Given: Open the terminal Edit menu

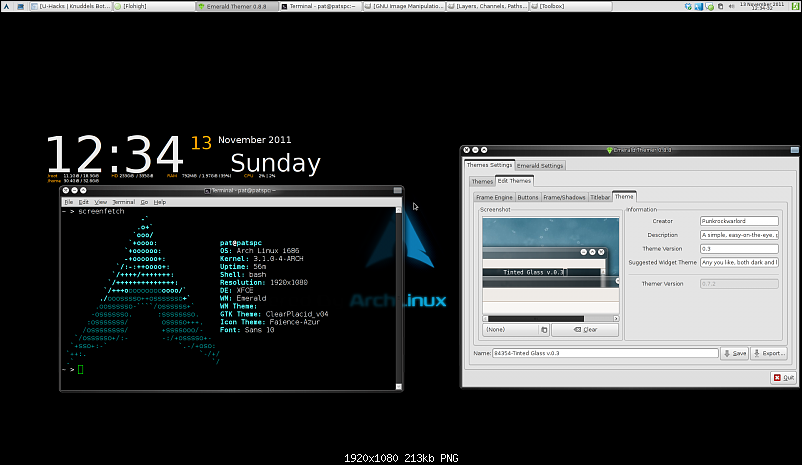Looking at the screenshot, I should click(x=83, y=202).
